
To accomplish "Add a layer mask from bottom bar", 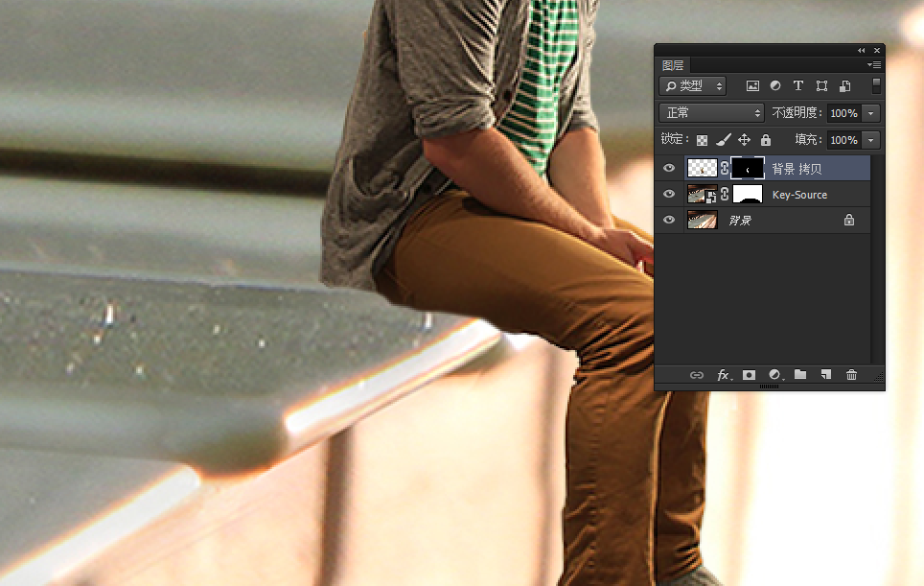I will [x=749, y=375].
